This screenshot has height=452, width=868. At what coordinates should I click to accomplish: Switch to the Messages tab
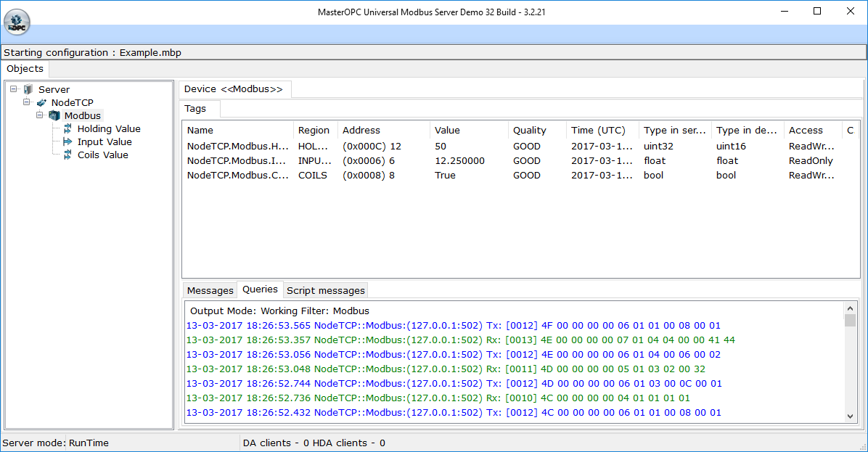click(x=210, y=290)
